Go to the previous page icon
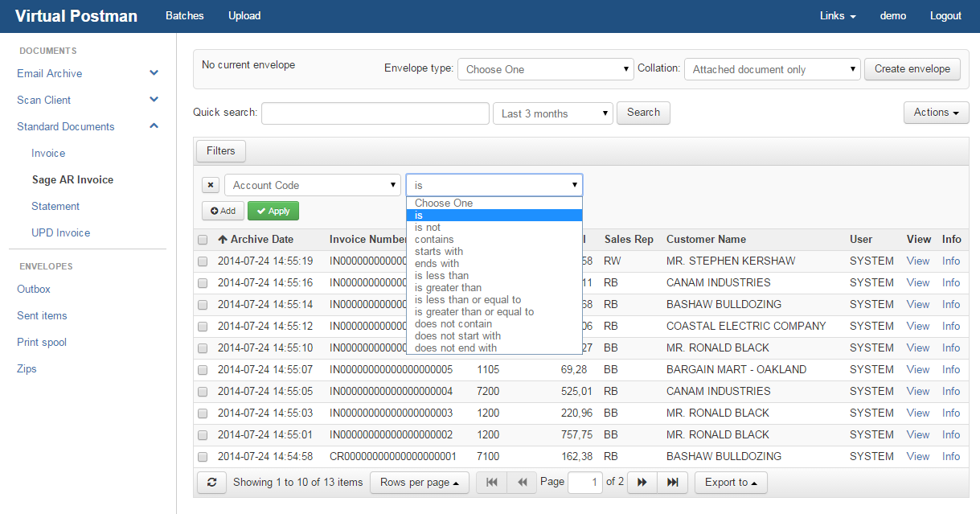Image resolution: width=980 pixels, height=514 pixels. click(522, 483)
